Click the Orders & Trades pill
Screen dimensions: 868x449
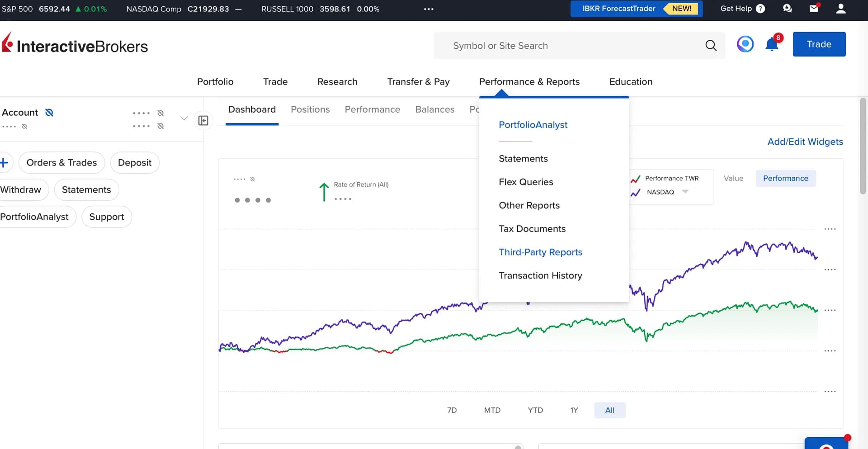(x=61, y=163)
